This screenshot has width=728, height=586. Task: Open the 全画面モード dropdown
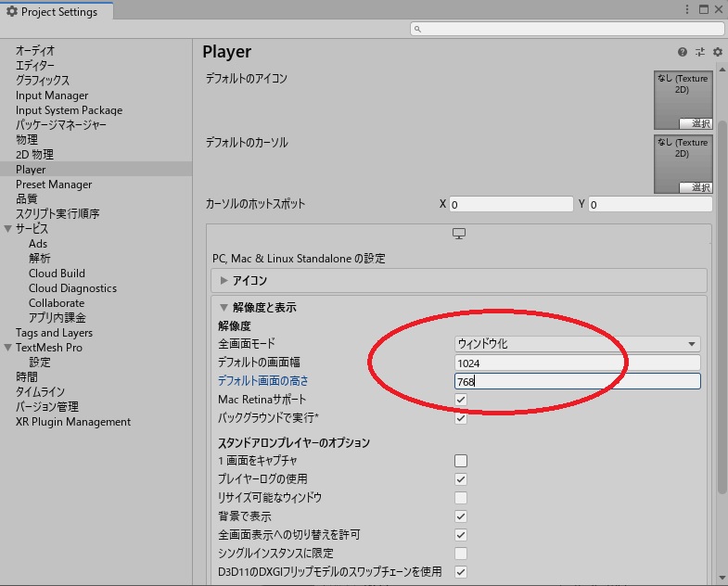(x=577, y=344)
